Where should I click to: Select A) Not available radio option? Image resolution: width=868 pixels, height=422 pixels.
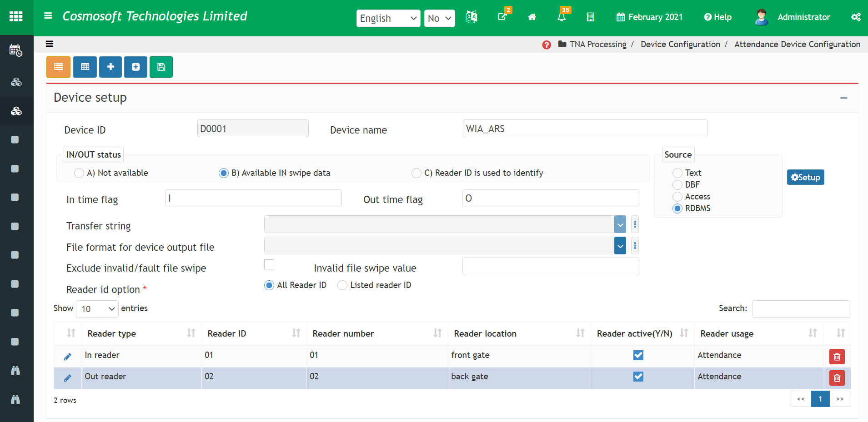[x=79, y=173]
